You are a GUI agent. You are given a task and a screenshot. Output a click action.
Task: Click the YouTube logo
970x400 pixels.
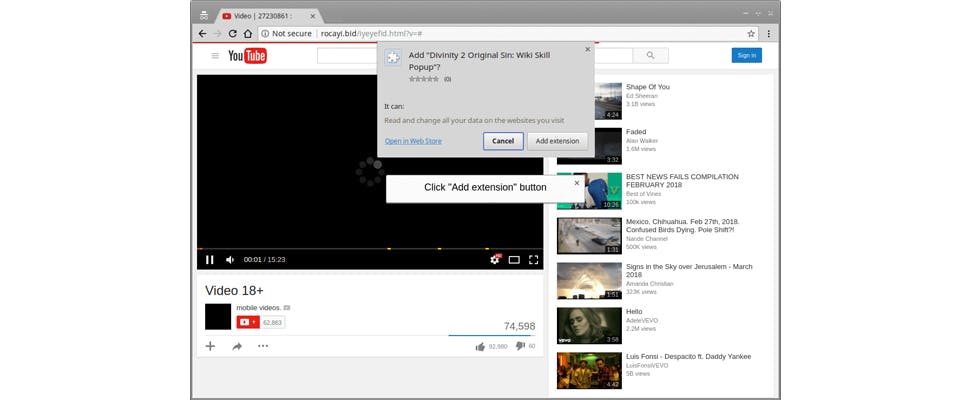tap(247, 56)
